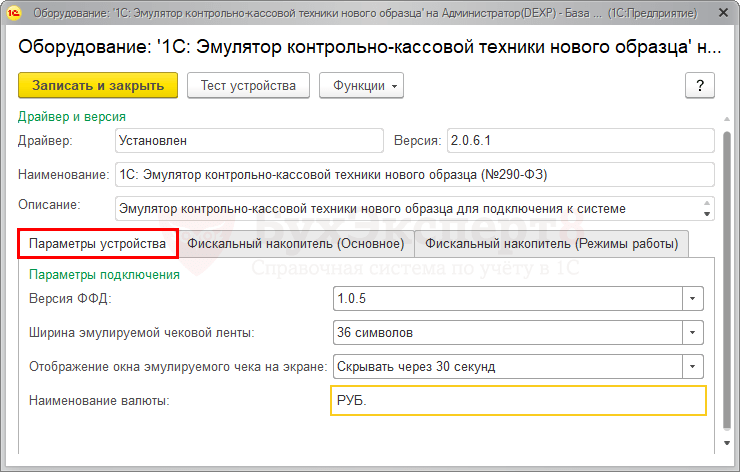Click the 'Скрывать через 30 секунд' field

coord(508,366)
